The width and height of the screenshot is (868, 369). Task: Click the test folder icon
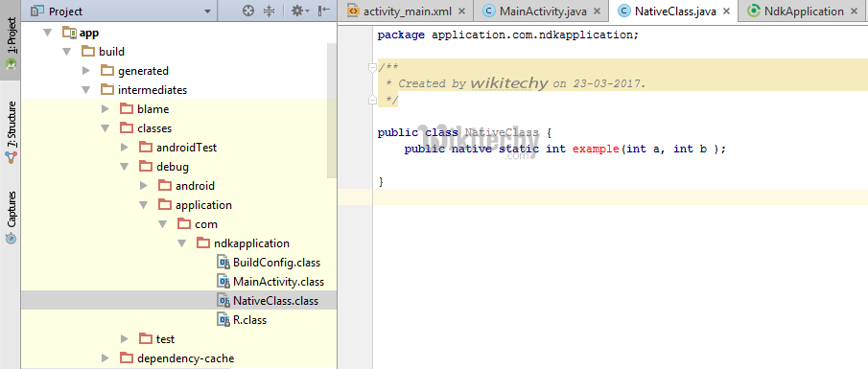click(x=146, y=338)
